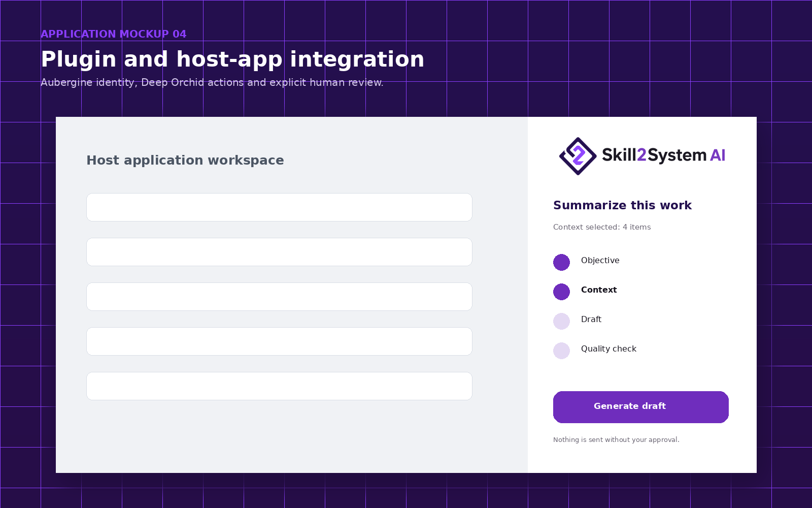Screen dimensions: 812x508
Task: Select the Objective step circle
Action: coord(561,262)
